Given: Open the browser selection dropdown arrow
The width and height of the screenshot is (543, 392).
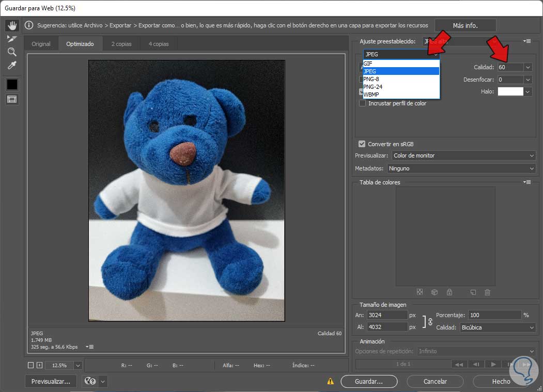Looking at the screenshot, I should [x=103, y=381].
